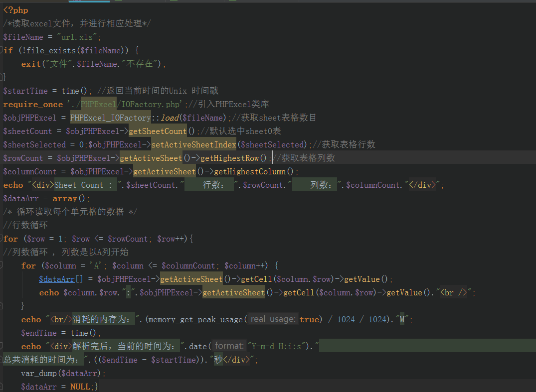Click the PHPExcel_IOFactory class name
The image size is (536, 392).
pyautogui.click(x=110, y=118)
